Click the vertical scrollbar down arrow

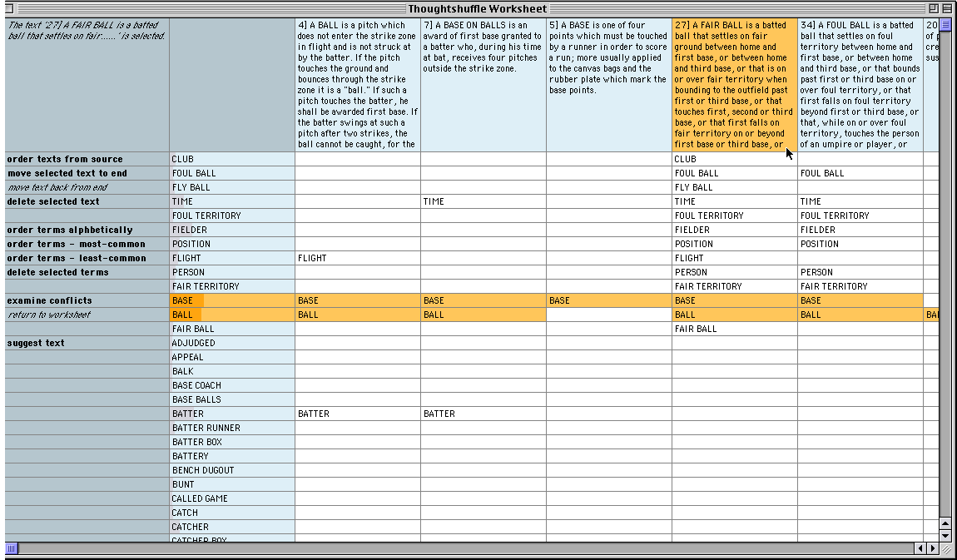[x=945, y=537]
